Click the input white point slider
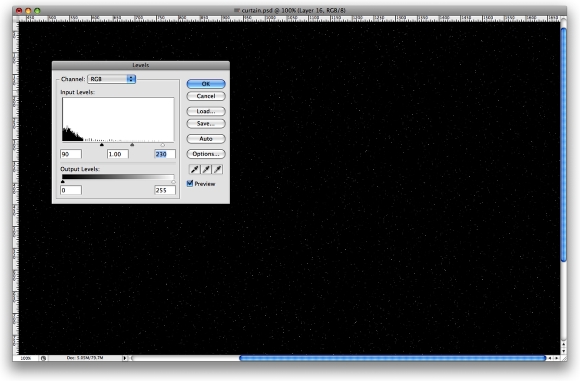 pyautogui.click(x=163, y=145)
